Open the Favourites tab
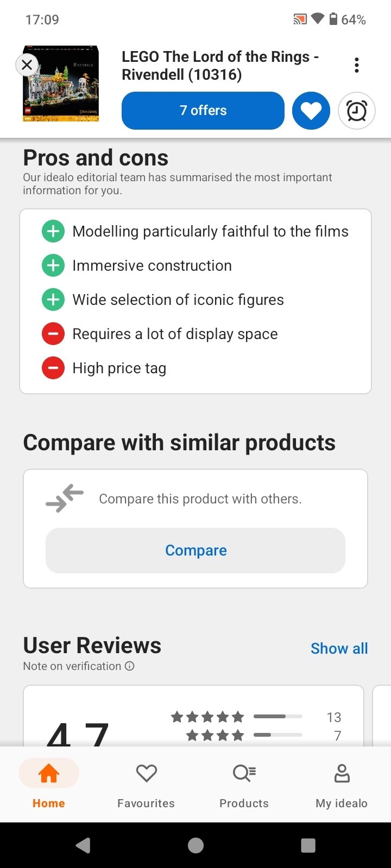The width and height of the screenshot is (391, 868). [146, 784]
